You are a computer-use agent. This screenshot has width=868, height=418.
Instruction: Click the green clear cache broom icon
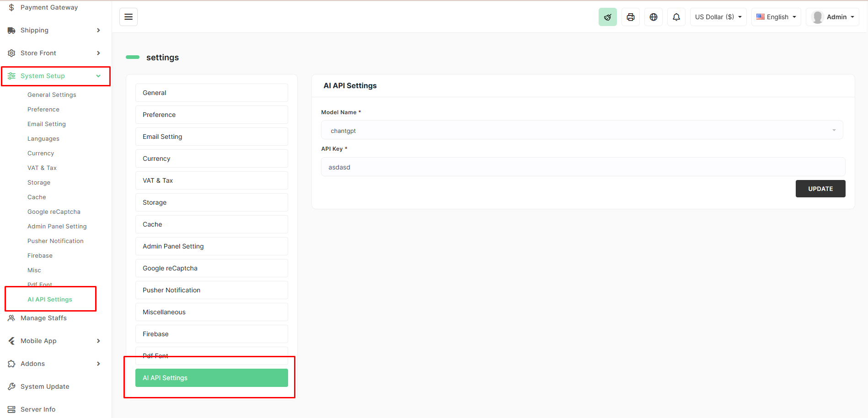(607, 17)
